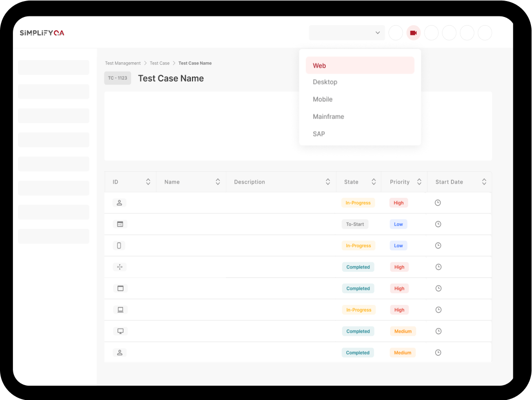Click the clock icon in the first row

[438, 203]
